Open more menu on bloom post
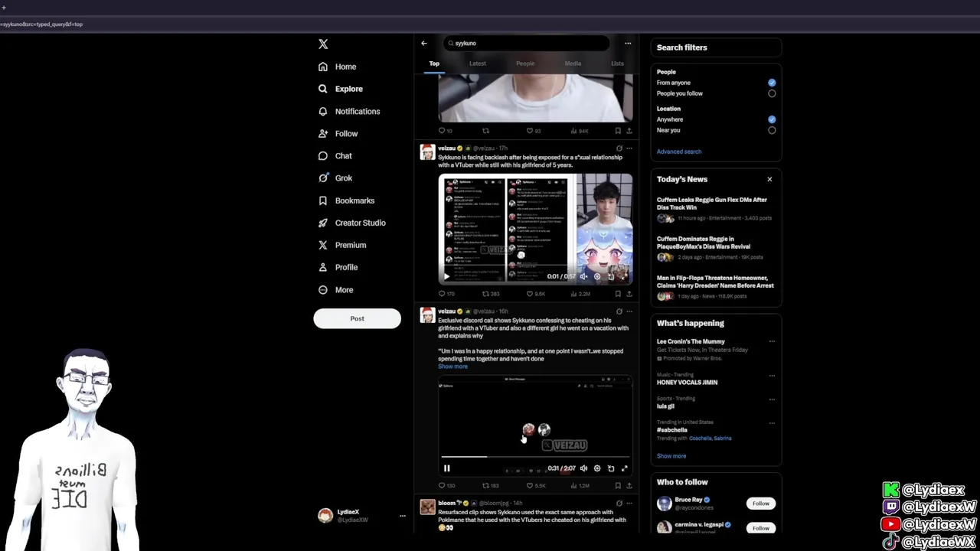Screen dimensions: 980x551 629,504
